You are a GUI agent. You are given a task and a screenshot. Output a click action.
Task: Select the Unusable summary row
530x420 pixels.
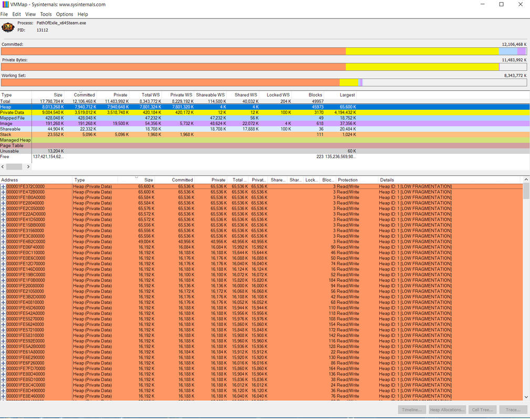click(x=265, y=151)
